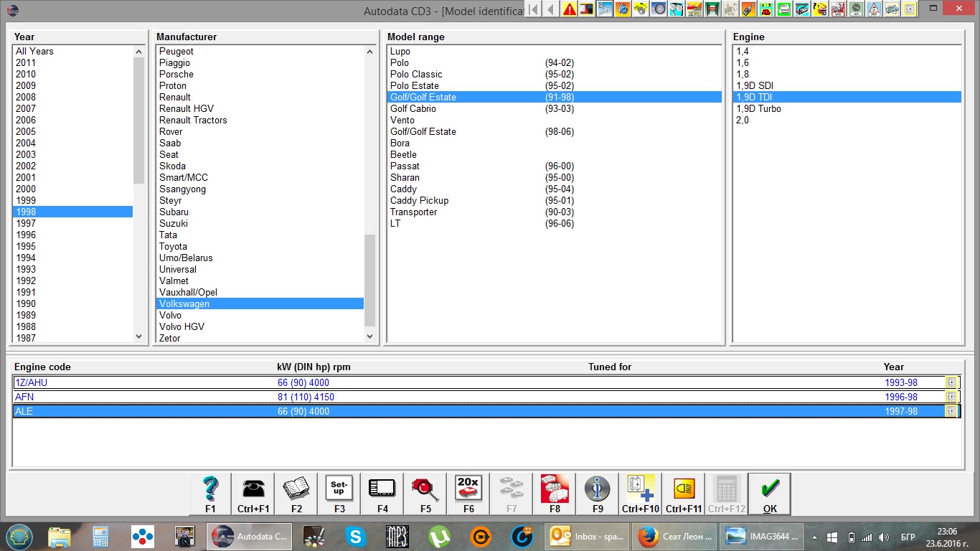The image size is (980, 551).
Task: Choose year 2005 in the Year list
Action: coord(26,131)
